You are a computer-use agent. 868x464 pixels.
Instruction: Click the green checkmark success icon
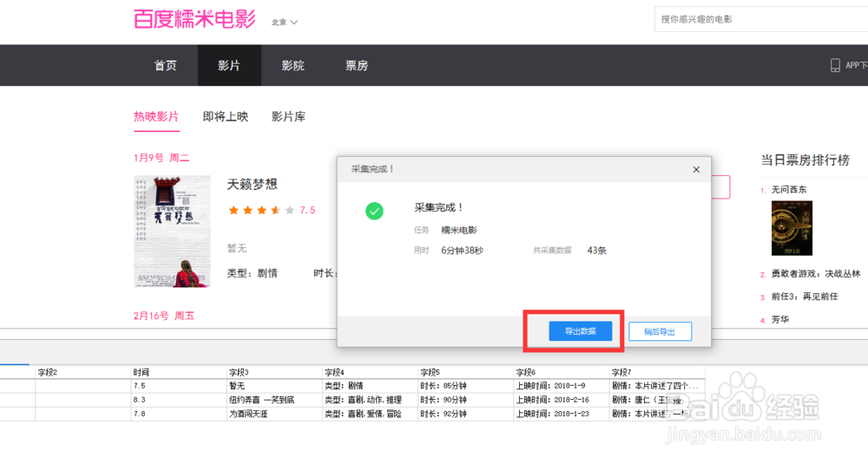pos(374,211)
